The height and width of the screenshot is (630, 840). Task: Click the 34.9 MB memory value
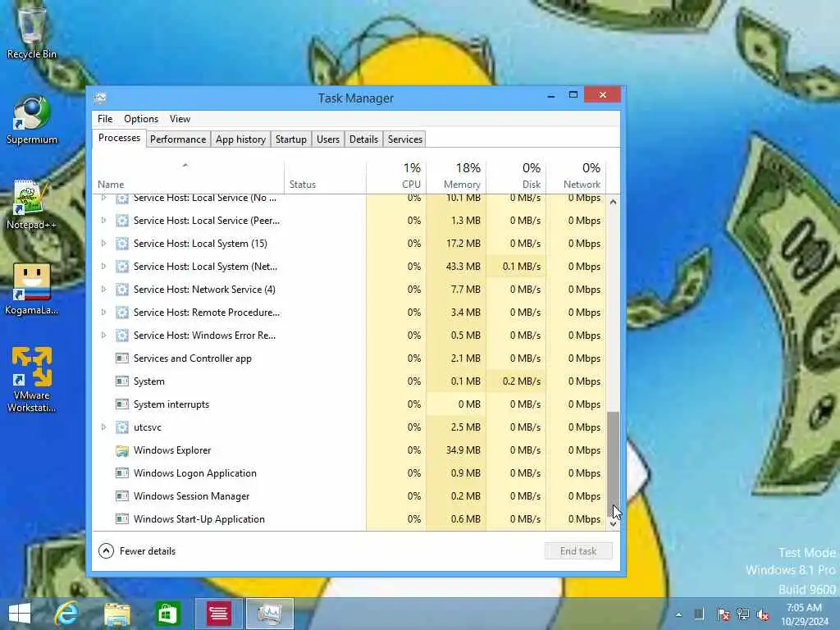tap(463, 450)
